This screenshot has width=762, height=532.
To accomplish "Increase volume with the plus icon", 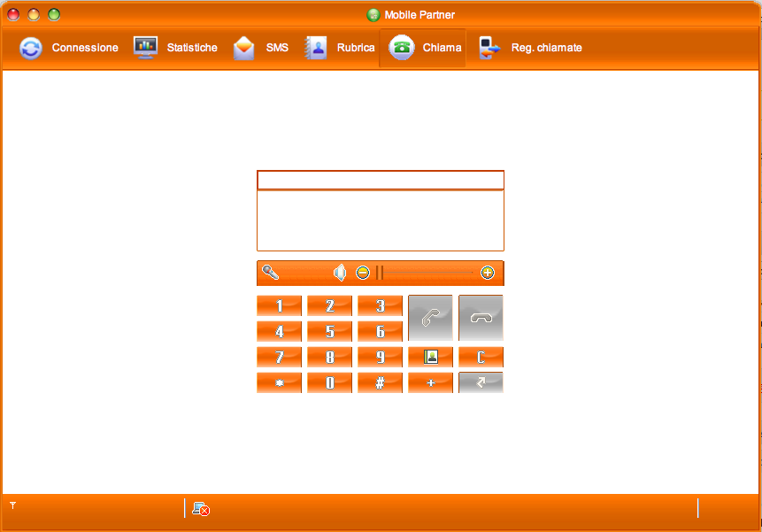I will (x=488, y=273).
